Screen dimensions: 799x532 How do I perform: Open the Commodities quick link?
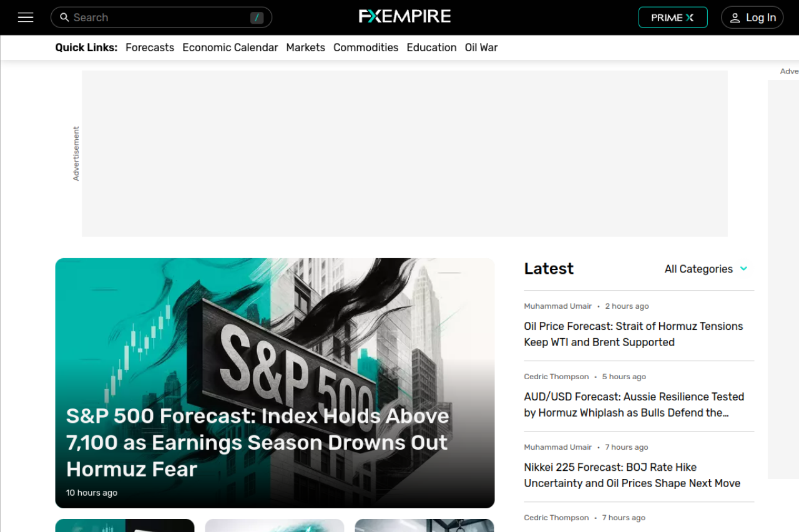pyautogui.click(x=366, y=47)
